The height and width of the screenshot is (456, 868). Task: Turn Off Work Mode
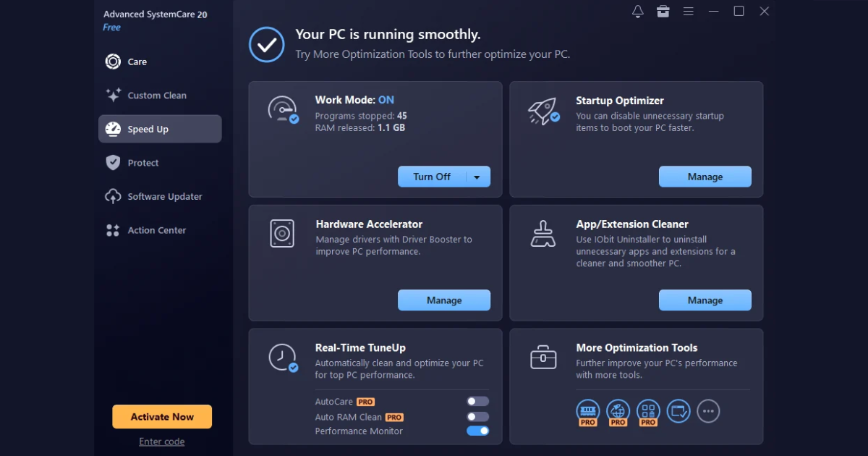coord(432,177)
